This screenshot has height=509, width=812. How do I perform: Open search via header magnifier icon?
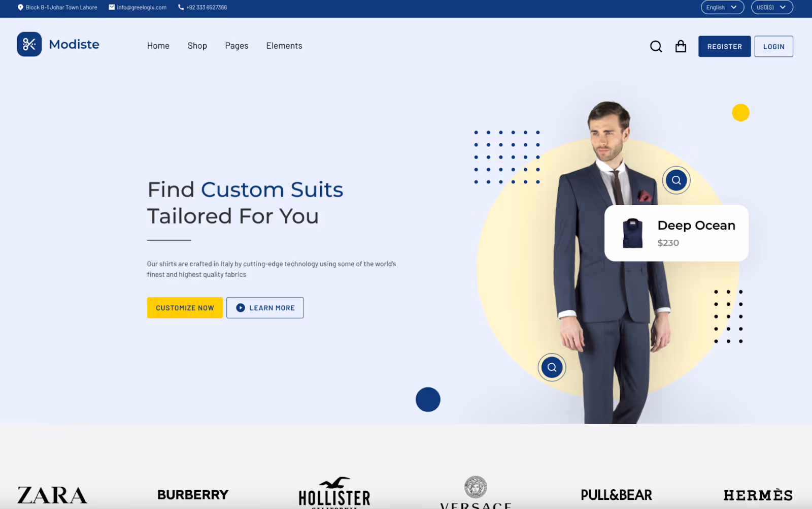point(656,46)
